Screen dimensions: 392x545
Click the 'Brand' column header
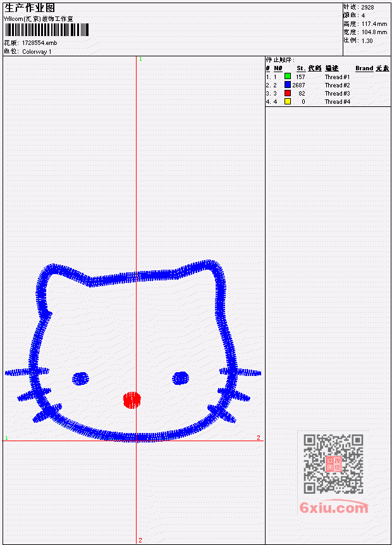[x=364, y=68]
